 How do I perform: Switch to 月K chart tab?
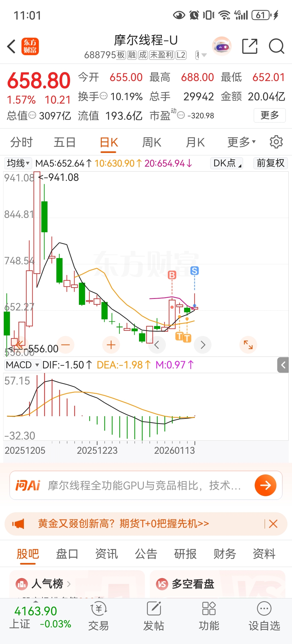[x=195, y=142]
